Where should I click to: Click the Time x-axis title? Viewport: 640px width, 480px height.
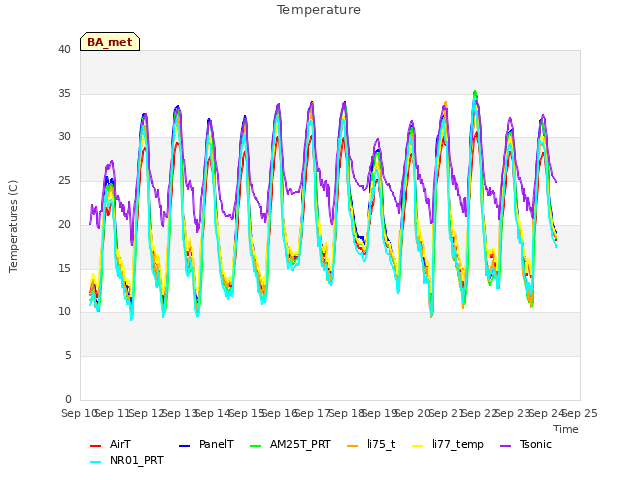click(x=566, y=429)
